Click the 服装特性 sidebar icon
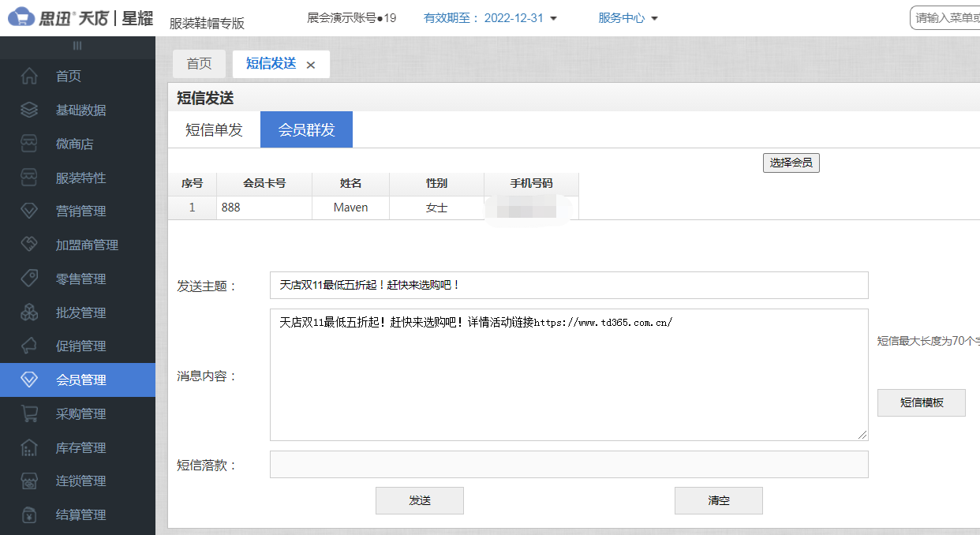Image resolution: width=980 pixels, height=535 pixels. pyautogui.click(x=30, y=177)
